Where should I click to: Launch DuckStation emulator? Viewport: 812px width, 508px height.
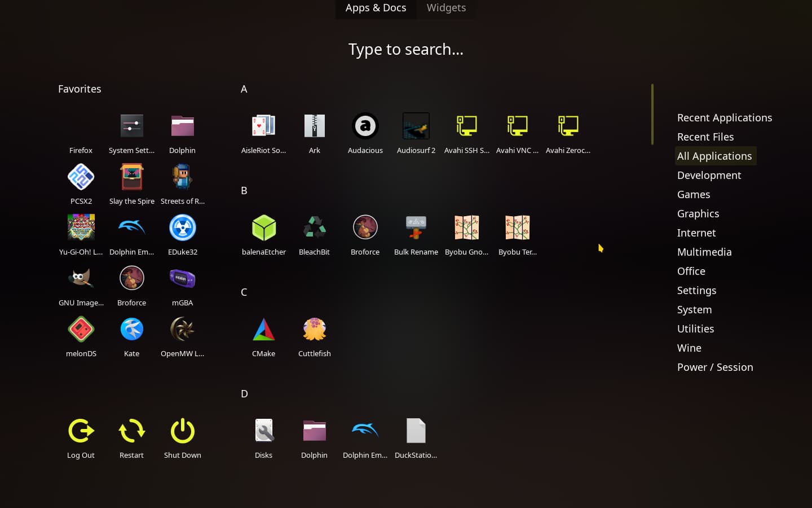tap(416, 439)
